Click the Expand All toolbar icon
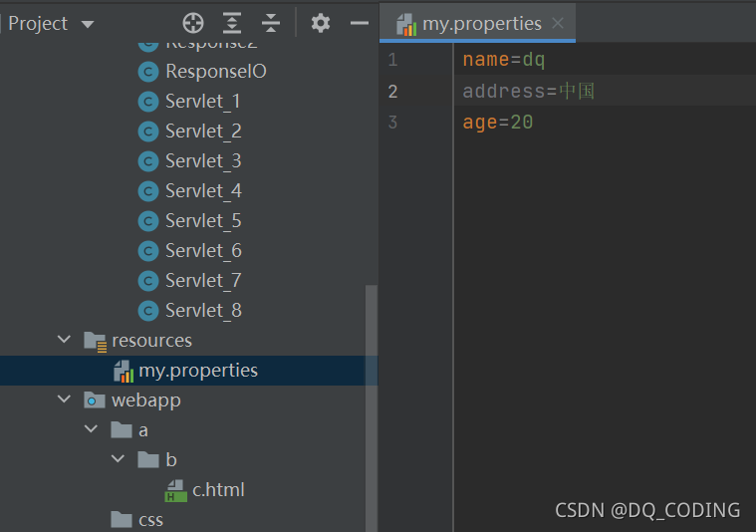The height and width of the screenshot is (532, 756). (x=232, y=23)
